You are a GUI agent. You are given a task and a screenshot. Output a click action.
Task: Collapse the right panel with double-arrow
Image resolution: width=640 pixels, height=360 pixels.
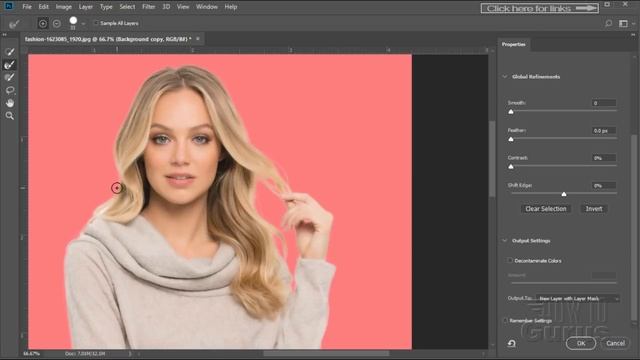click(633, 35)
